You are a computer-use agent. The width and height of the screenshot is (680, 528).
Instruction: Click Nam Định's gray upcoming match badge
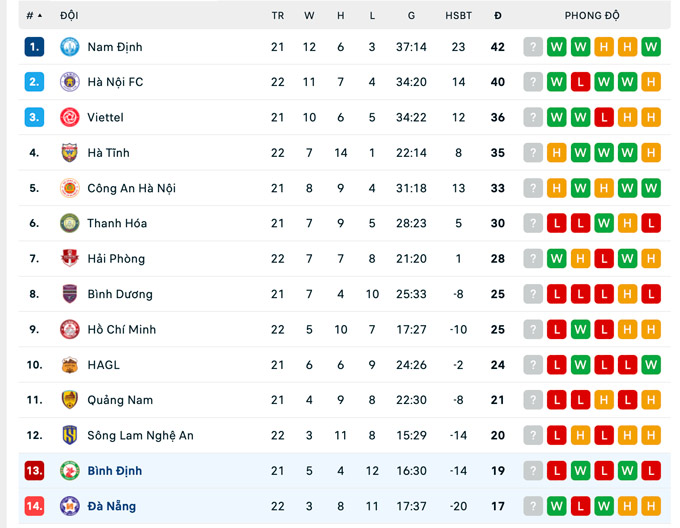click(x=533, y=47)
